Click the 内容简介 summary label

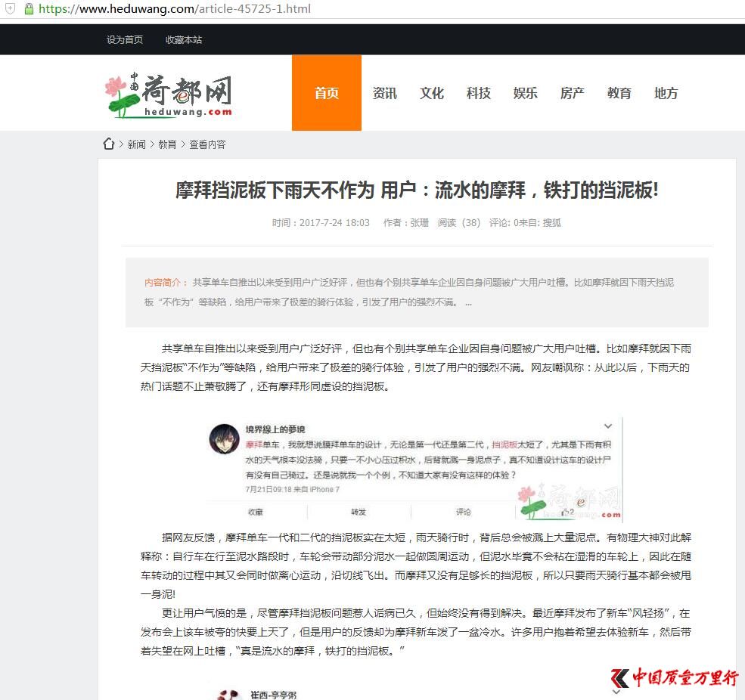click(166, 283)
